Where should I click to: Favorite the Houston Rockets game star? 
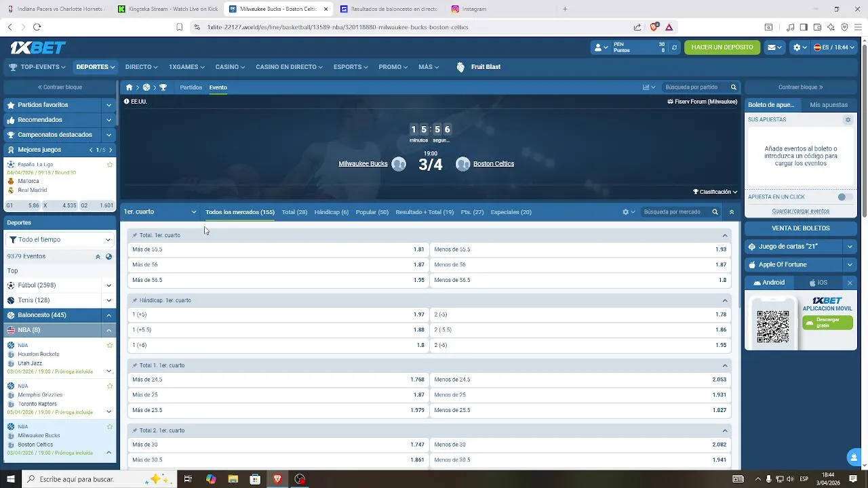[x=110, y=346]
